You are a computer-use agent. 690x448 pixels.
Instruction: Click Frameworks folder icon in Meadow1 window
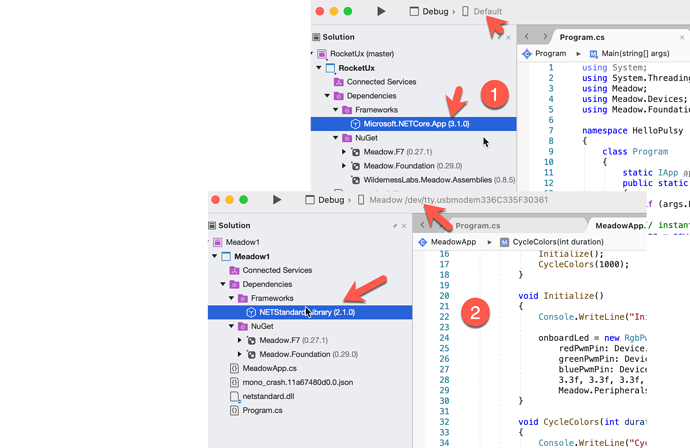tap(243, 298)
